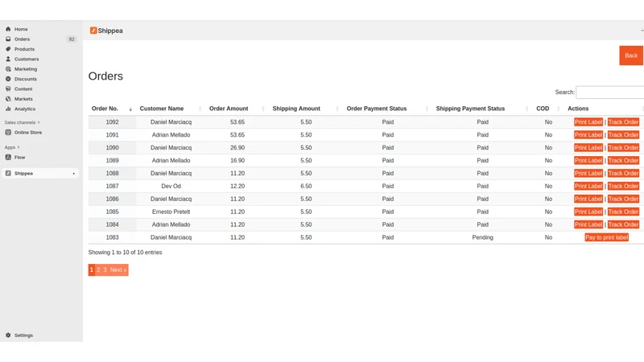Screen dimensions: 644x362
Task: Expand the Sales channels section
Action: [x=23, y=122]
